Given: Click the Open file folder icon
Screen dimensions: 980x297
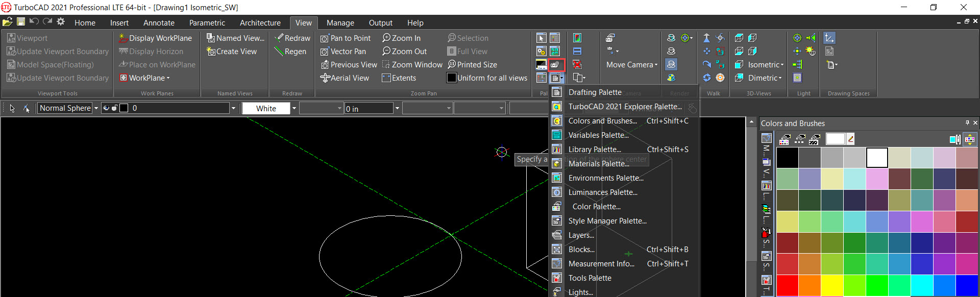Looking at the screenshot, I should coord(7,21).
